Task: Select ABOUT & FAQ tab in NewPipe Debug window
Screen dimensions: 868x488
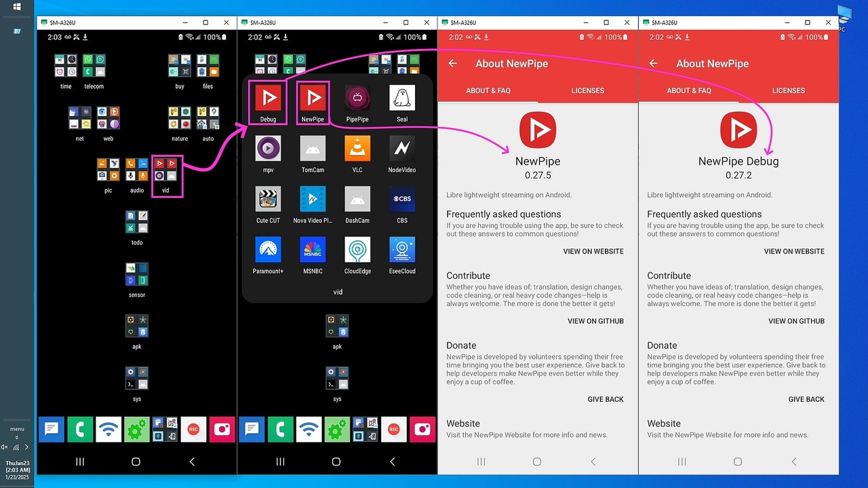Action: tap(689, 90)
